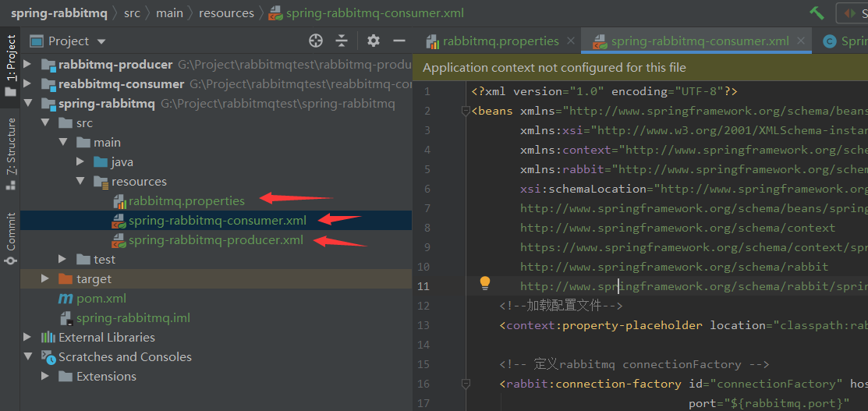Screen dimensions: 868x411
Task: Expand the test folder
Action: click(63, 259)
